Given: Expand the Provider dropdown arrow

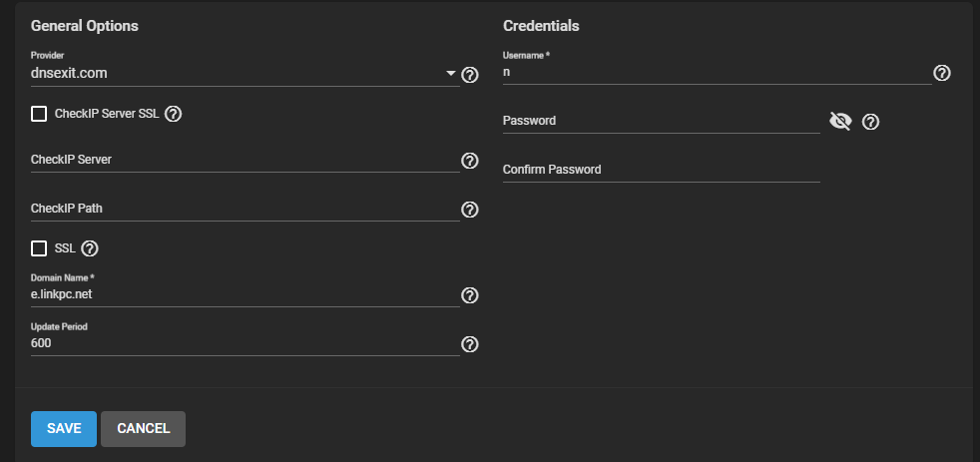Looking at the screenshot, I should point(451,74).
